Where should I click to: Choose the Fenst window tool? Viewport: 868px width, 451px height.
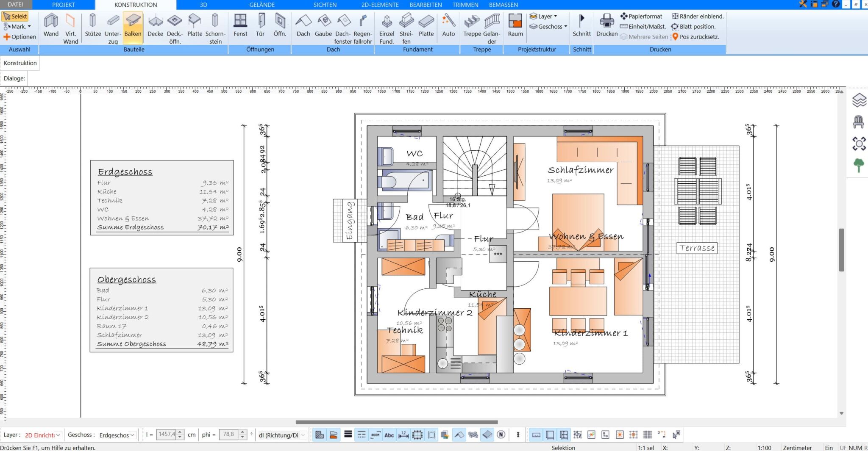click(x=240, y=26)
